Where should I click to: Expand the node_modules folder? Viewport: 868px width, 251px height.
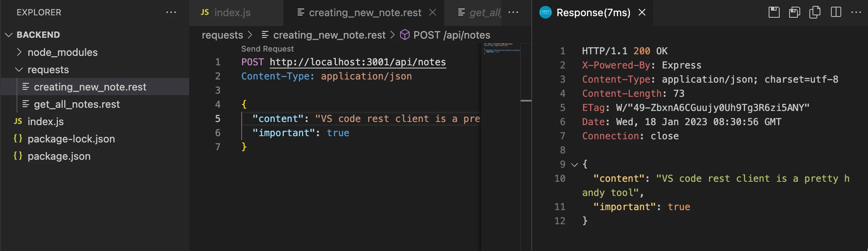[x=19, y=52]
